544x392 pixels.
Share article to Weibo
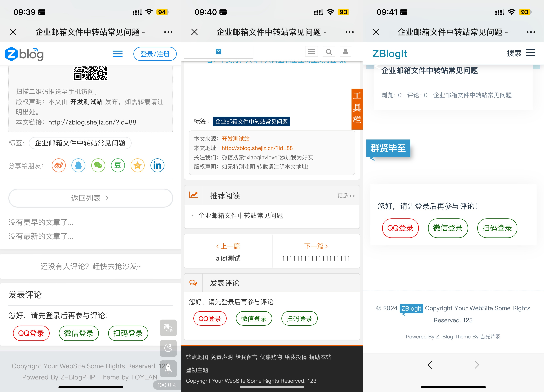[59, 165]
